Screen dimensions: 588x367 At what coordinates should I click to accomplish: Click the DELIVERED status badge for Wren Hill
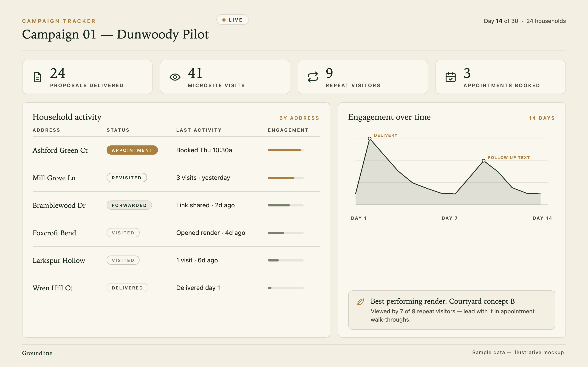click(x=127, y=288)
